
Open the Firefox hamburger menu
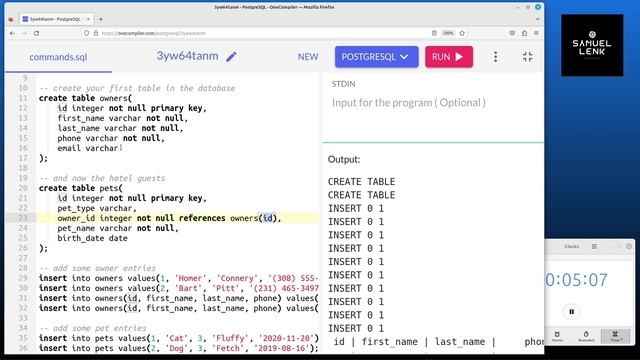click(536, 33)
